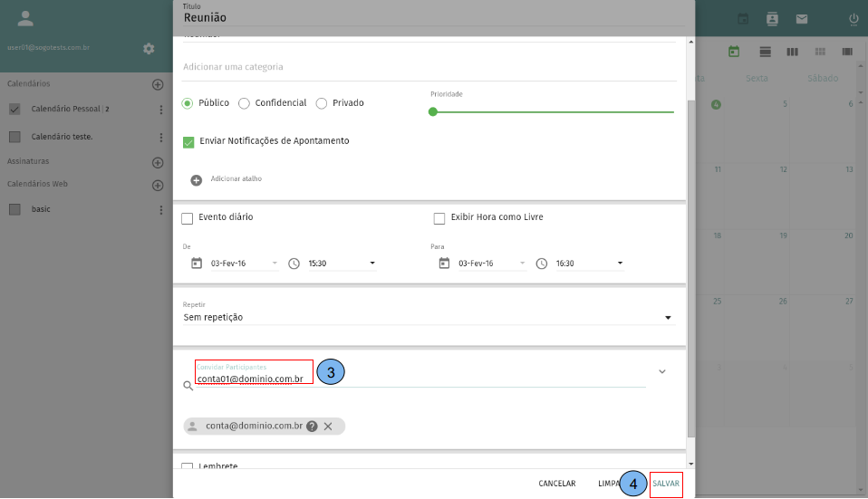Click the power logout icon
Image resolution: width=868 pixels, height=499 pixels.
(x=854, y=19)
